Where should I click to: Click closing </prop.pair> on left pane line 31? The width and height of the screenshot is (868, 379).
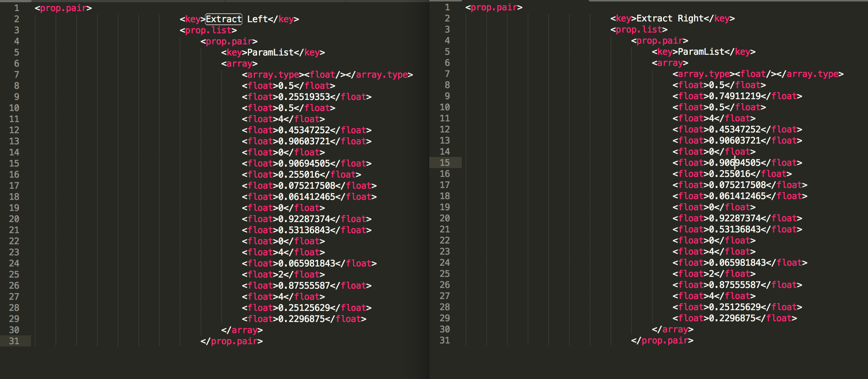pyautogui.click(x=232, y=341)
